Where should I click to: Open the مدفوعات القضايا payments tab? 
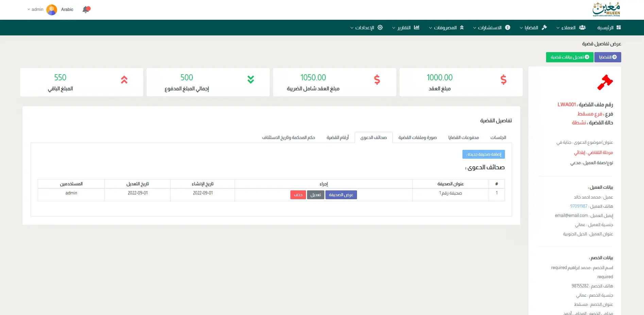tap(463, 138)
